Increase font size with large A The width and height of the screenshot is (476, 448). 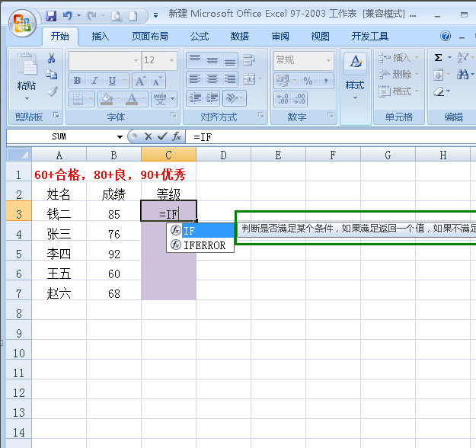point(141,81)
